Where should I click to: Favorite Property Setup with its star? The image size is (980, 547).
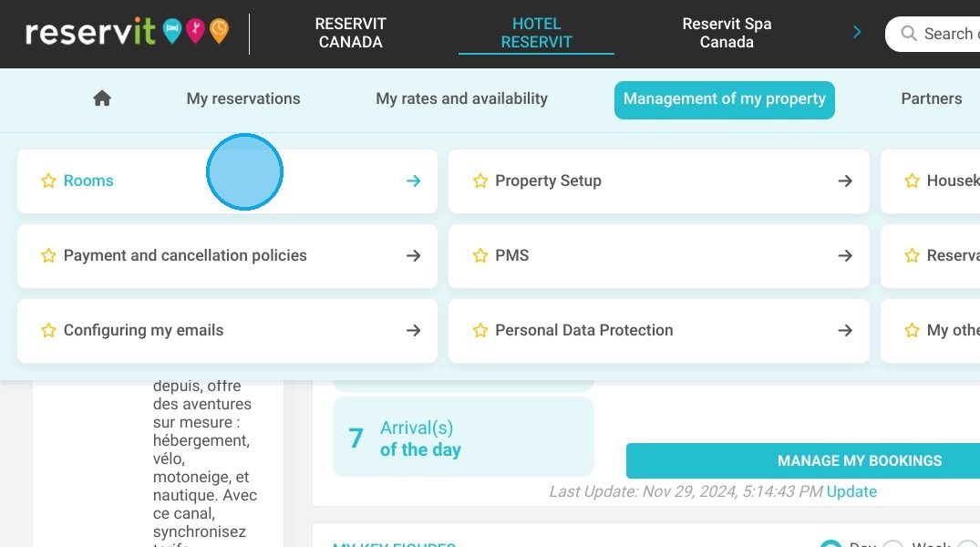pyautogui.click(x=480, y=181)
